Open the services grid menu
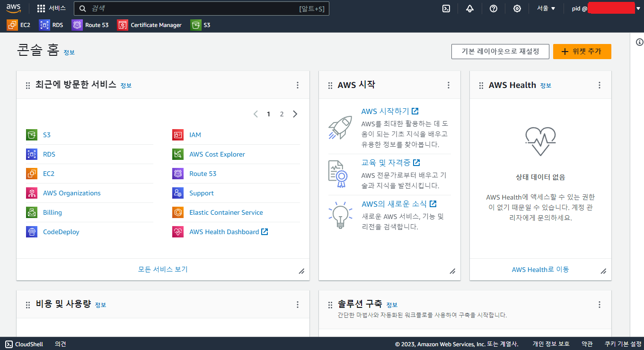The height and width of the screenshot is (350, 644). click(x=41, y=9)
